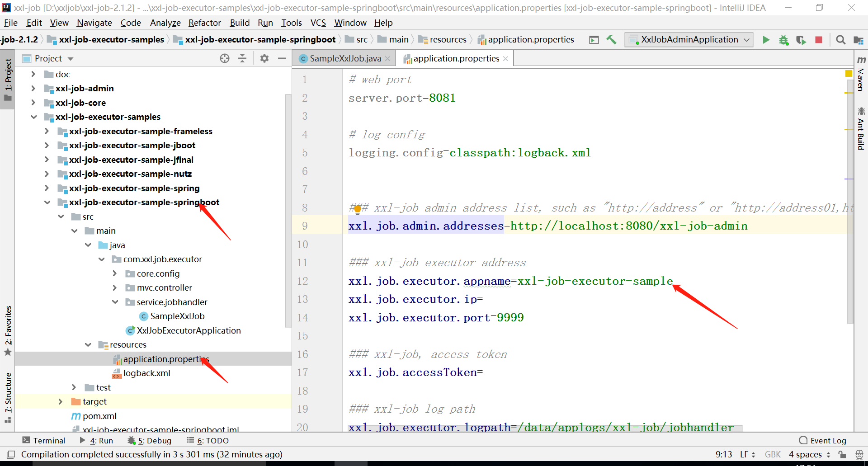Screen dimensions: 868x466
Task: Click the line 12 gutter number
Action: pos(302,281)
